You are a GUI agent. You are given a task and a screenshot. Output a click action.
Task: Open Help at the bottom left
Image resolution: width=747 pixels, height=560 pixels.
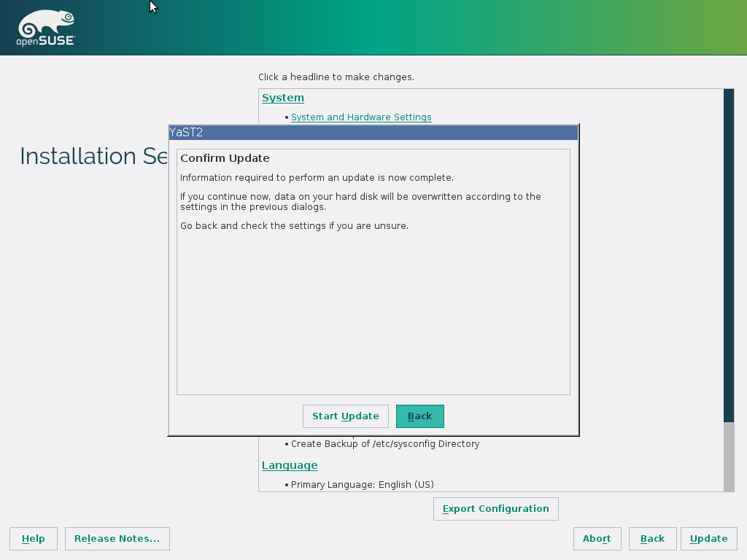click(34, 539)
